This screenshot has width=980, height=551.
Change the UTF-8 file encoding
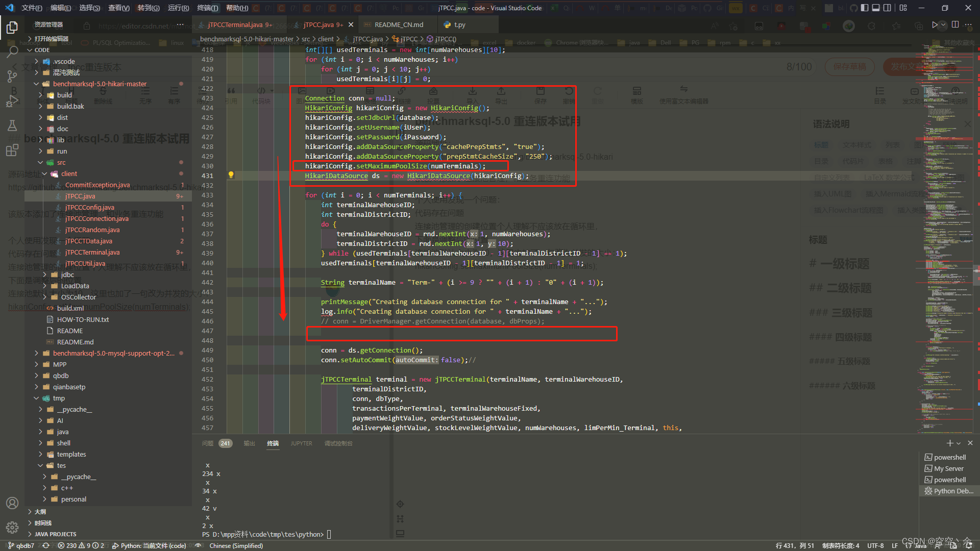point(875,545)
